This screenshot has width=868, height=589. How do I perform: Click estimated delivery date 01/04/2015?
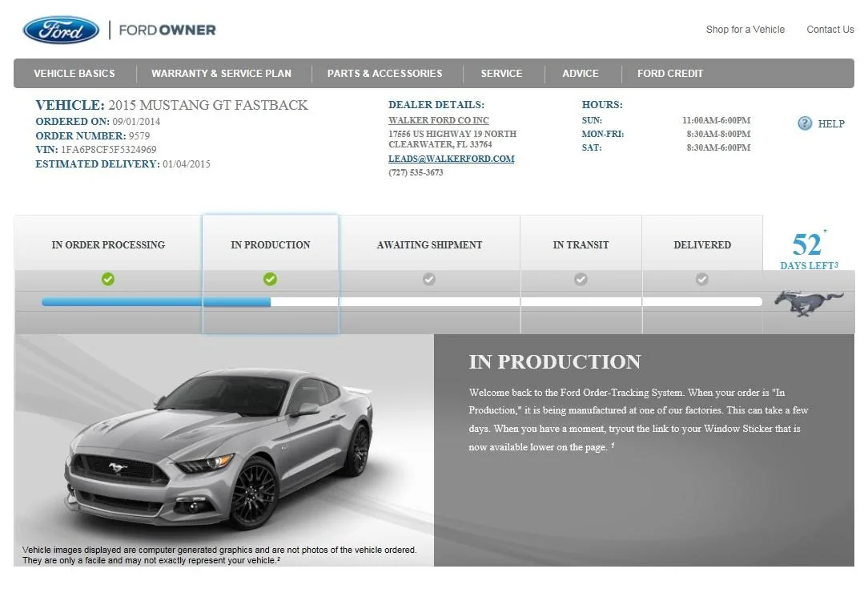tap(187, 164)
